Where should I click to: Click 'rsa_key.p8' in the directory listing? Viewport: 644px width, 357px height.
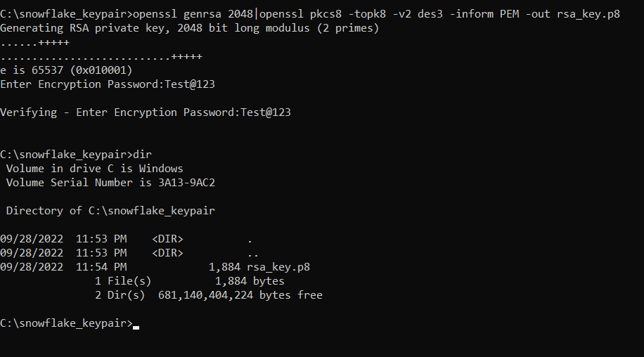(279, 267)
